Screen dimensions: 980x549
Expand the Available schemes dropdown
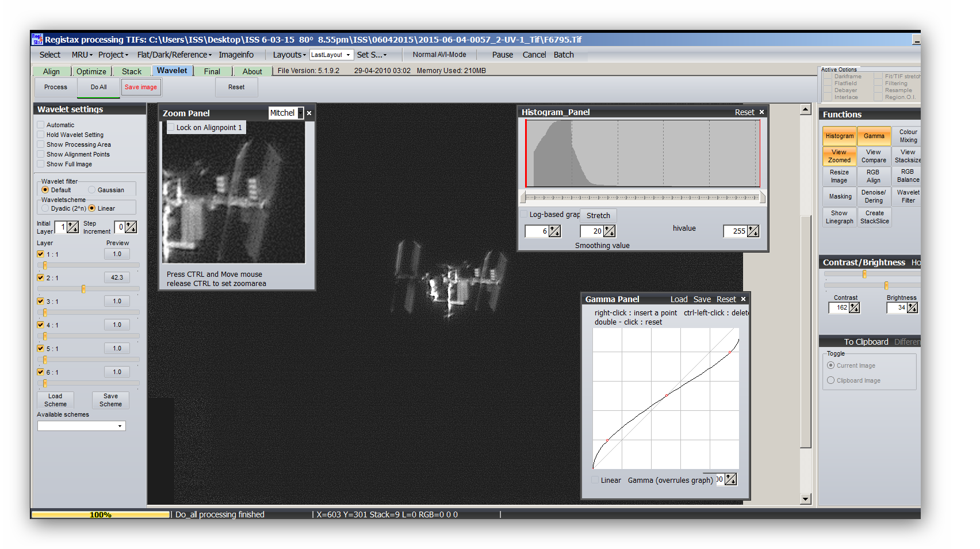point(120,426)
